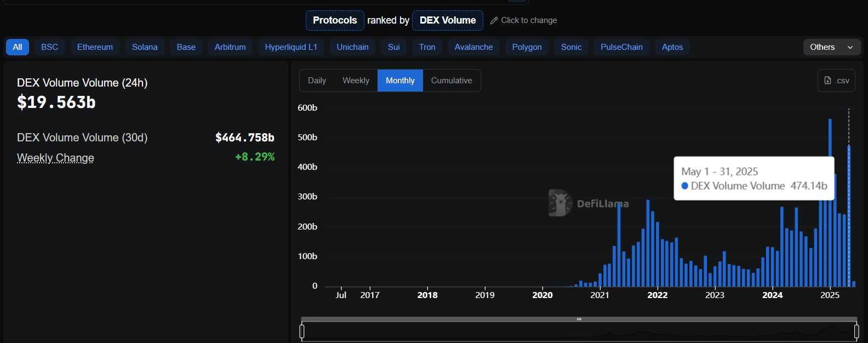Filter by BSC chain
Viewport: 868px width, 343px height.
click(x=50, y=47)
